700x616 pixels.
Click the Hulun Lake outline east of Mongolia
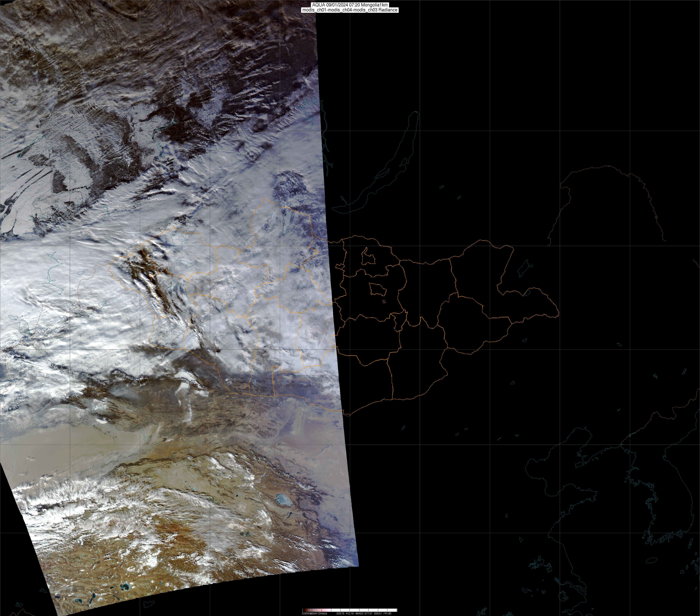[524, 269]
